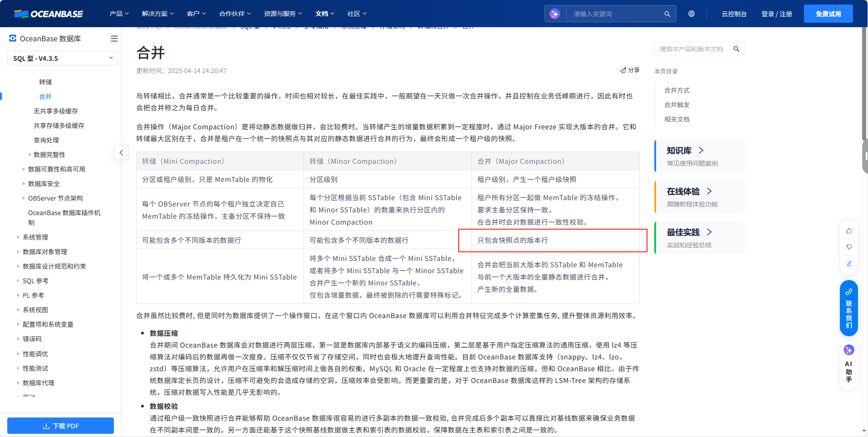The image size is (868, 437).
Task: Open 查询处理 in sidebar
Action: [x=46, y=140]
